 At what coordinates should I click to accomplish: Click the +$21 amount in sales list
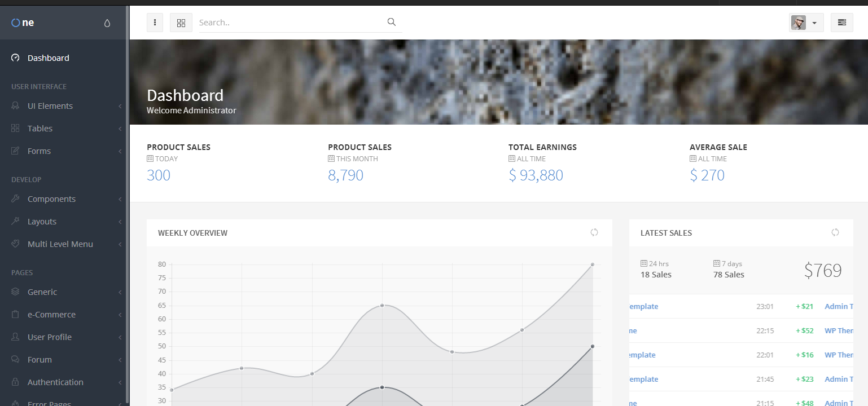click(x=805, y=307)
